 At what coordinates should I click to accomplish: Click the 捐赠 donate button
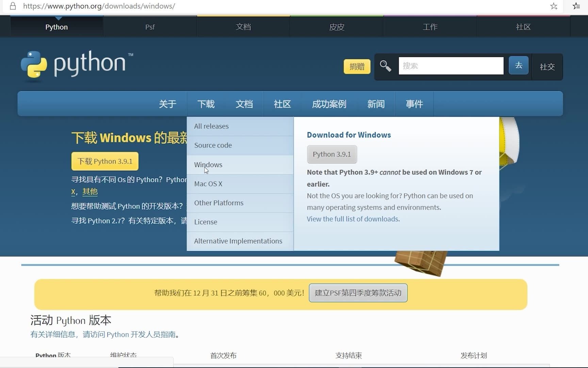pos(357,66)
